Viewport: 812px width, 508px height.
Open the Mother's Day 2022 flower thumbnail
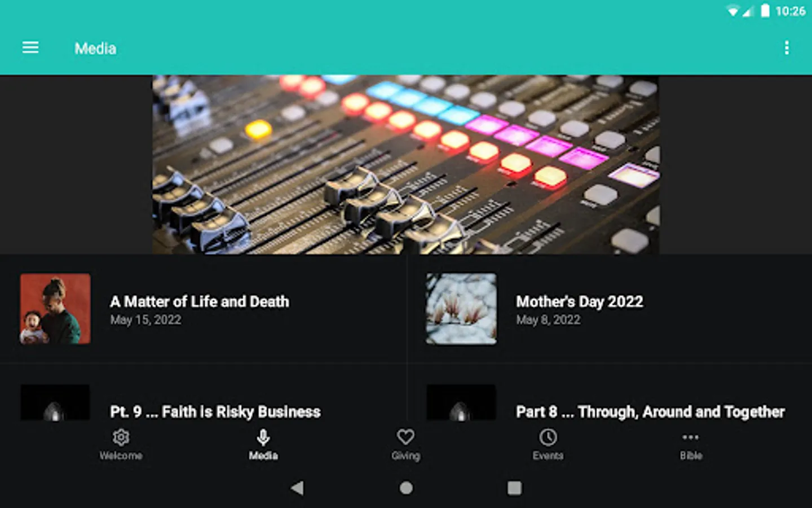(461, 309)
